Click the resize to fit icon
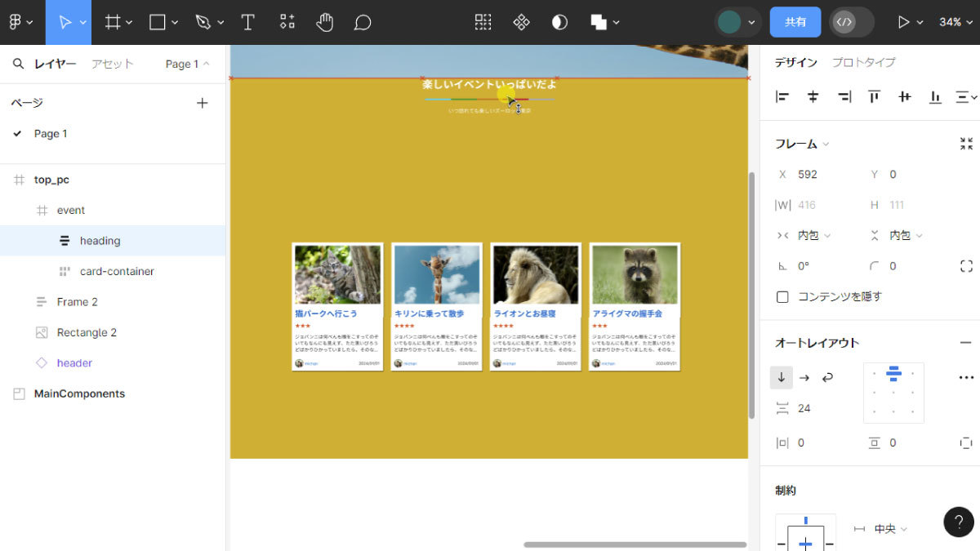The height and width of the screenshot is (551, 980). click(x=966, y=144)
